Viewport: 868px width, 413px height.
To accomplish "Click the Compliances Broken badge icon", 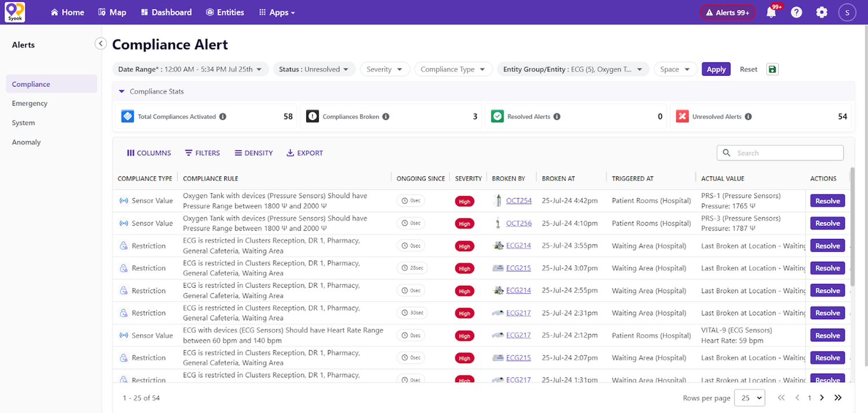I will 312,116.
